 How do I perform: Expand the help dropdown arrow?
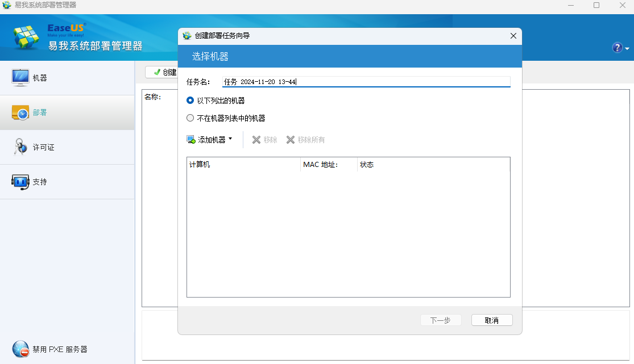coord(627,48)
